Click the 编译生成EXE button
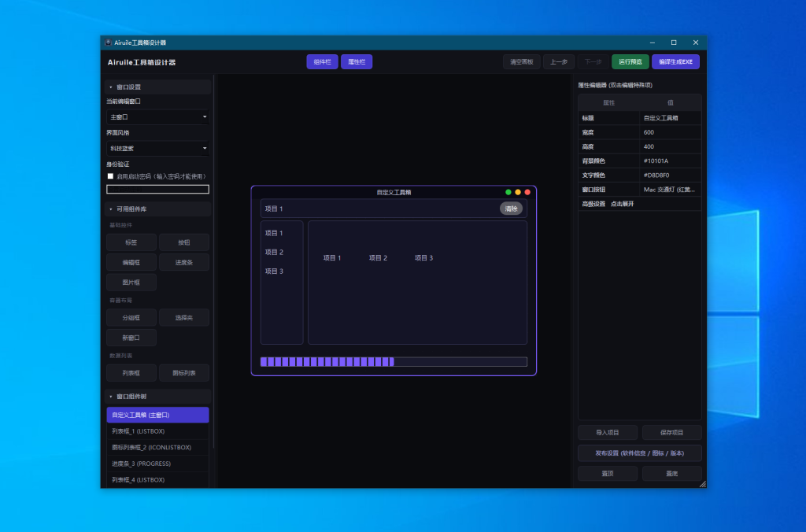The height and width of the screenshot is (532, 806). (675, 61)
